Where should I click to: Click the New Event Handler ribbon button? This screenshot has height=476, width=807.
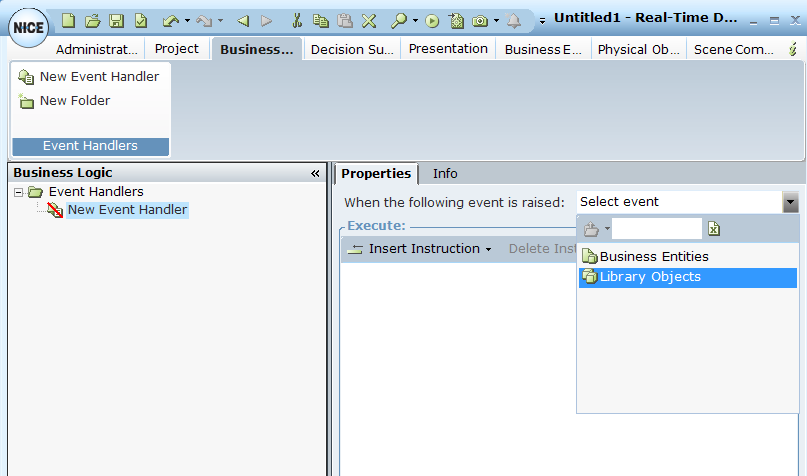(x=89, y=77)
